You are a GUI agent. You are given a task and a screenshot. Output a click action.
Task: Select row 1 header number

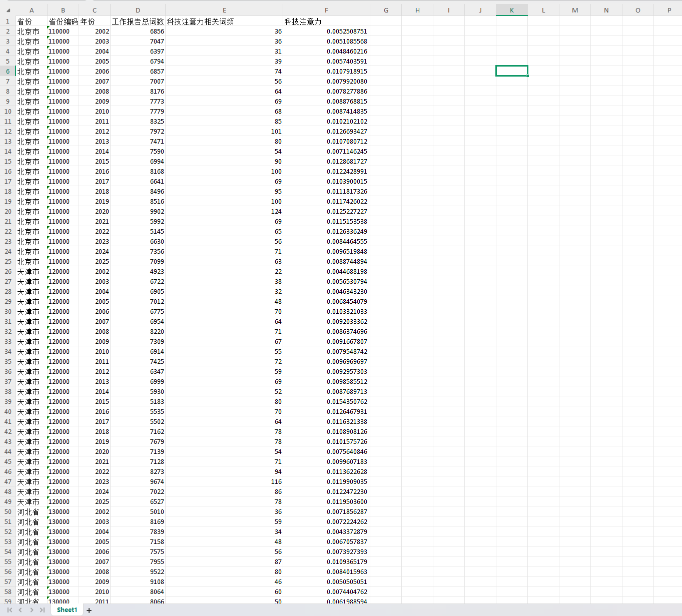pos(8,22)
